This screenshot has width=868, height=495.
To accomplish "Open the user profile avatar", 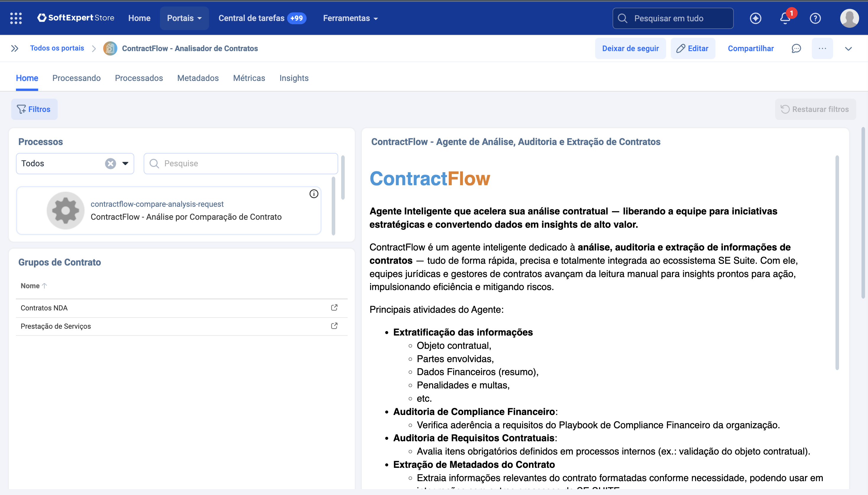I will tap(848, 18).
